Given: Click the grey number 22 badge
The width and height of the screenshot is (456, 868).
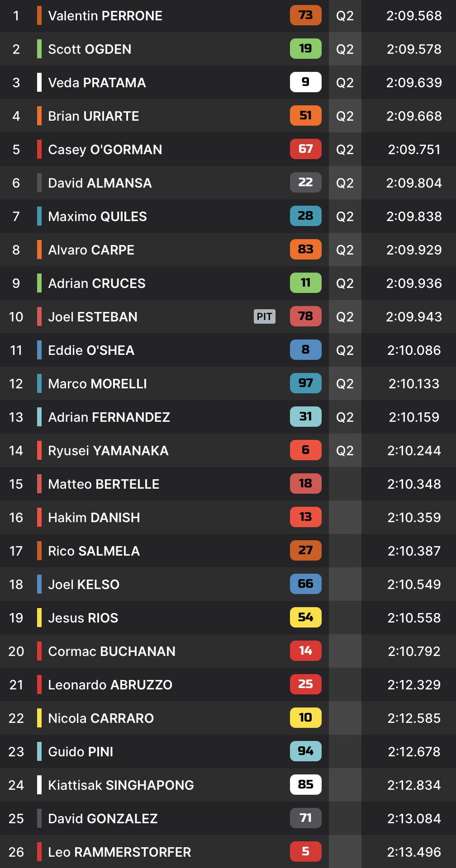Looking at the screenshot, I should (305, 183).
